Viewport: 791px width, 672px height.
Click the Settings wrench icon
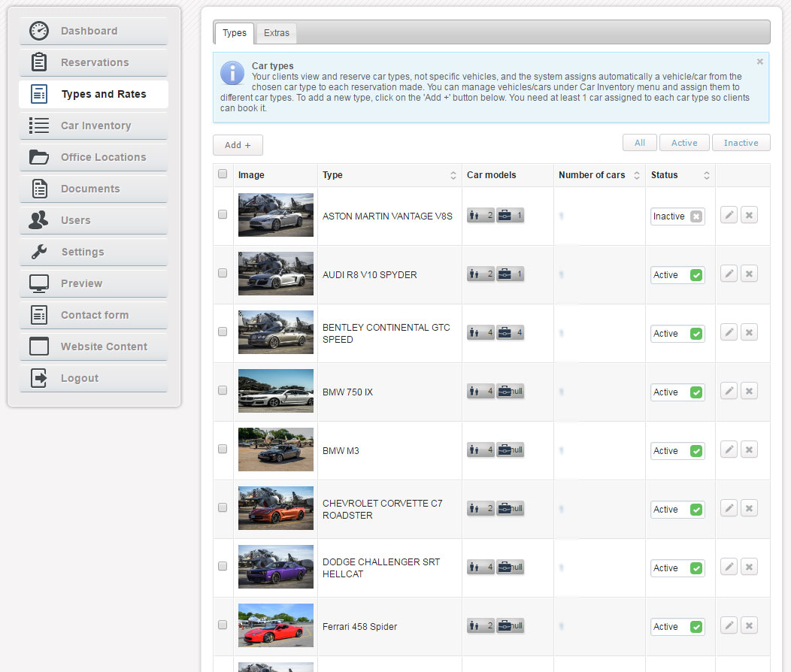pyautogui.click(x=39, y=252)
